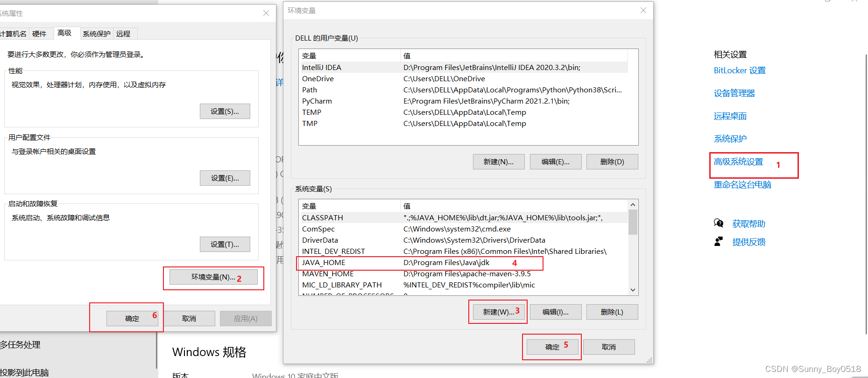This screenshot has height=378, width=868.
Task: Select the ComSpec system variable row
Action: click(x=463, y=229)
